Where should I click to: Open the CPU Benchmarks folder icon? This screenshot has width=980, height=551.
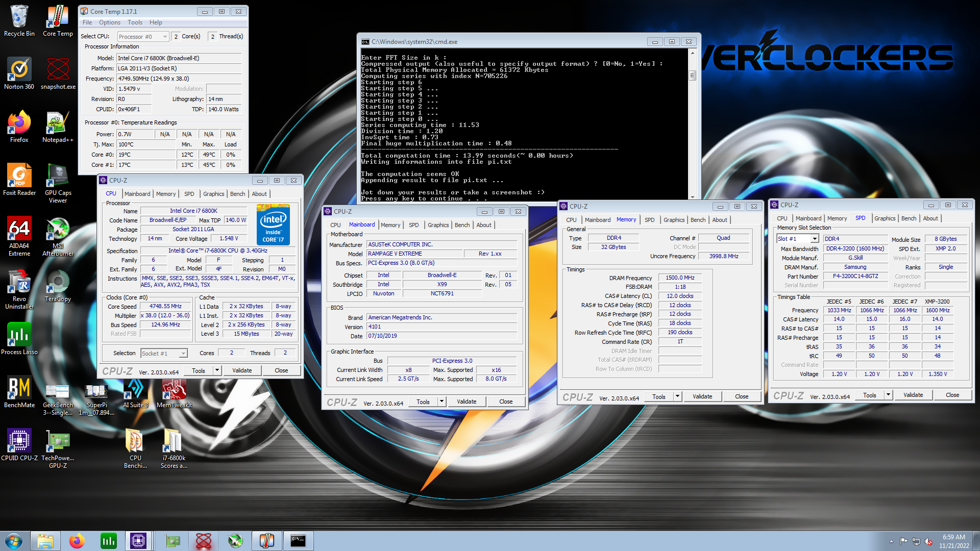click(135, 448)
